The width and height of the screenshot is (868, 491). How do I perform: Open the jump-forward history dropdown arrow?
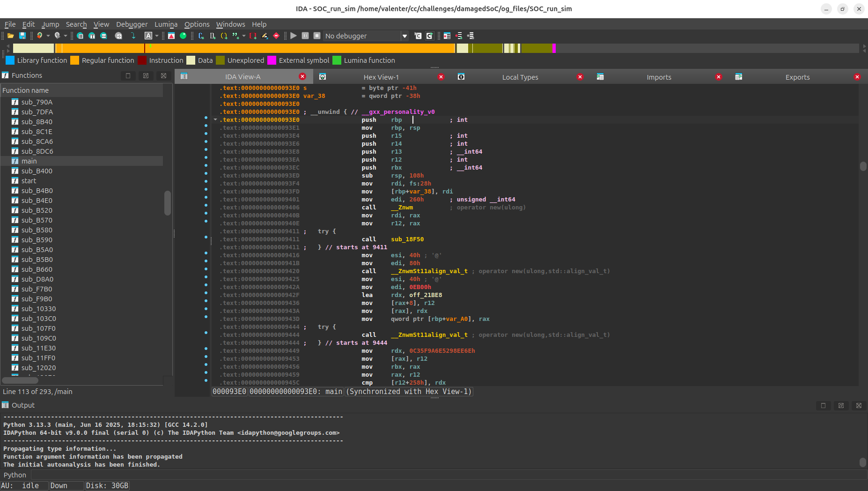point(66,36)
